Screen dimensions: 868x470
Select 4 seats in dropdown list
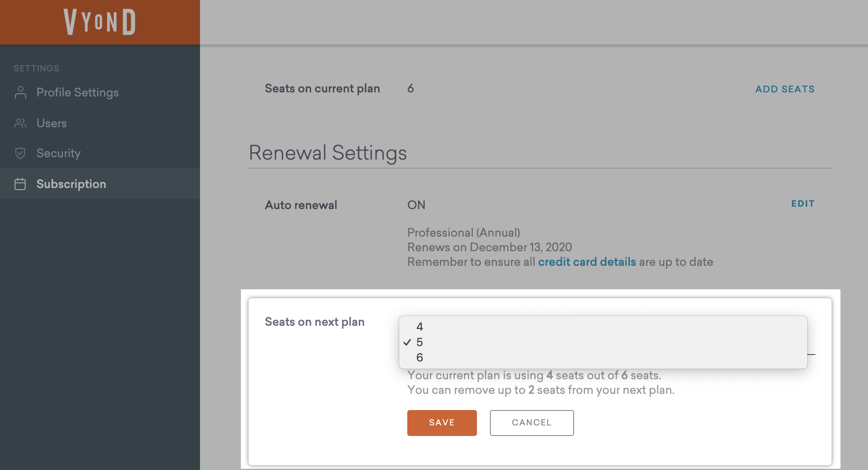click(x=420, y=327)
